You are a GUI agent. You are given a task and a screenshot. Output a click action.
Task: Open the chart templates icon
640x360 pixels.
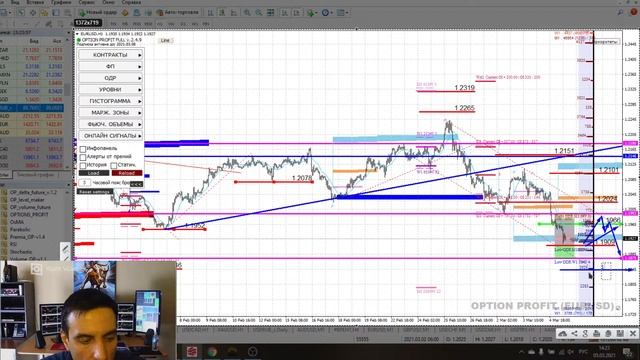tap(340, 13)
